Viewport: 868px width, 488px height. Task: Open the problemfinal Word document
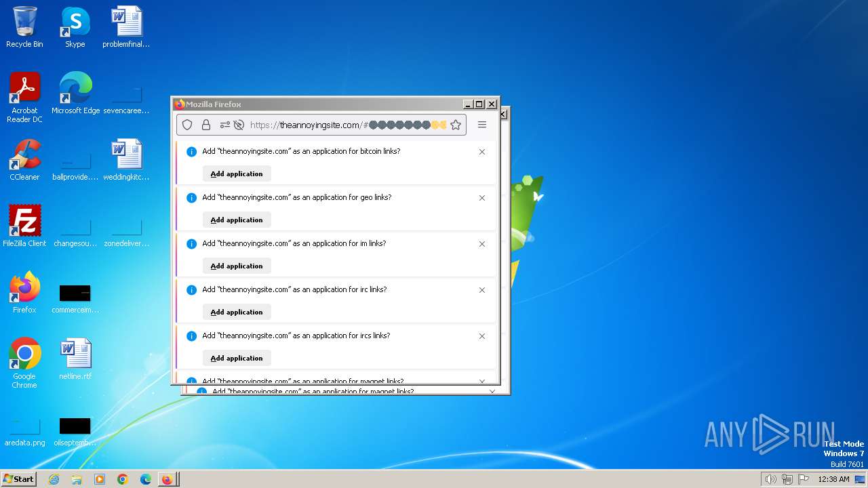coord(126,27)
